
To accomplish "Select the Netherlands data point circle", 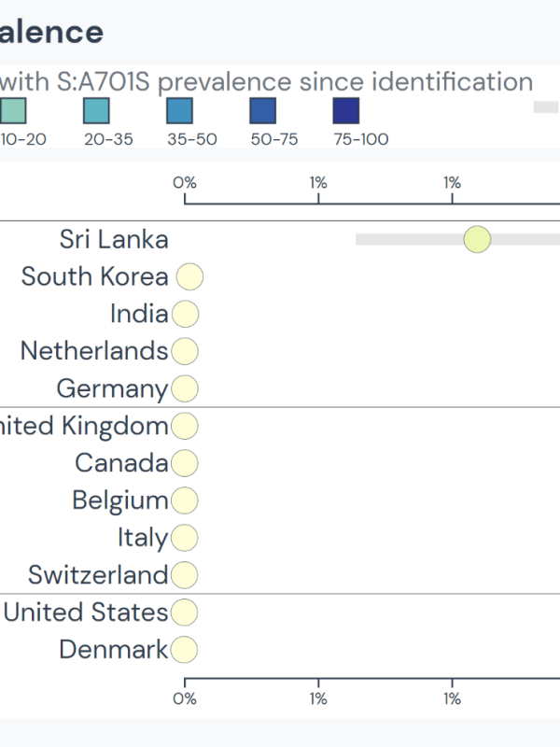I will pos(185,351).
